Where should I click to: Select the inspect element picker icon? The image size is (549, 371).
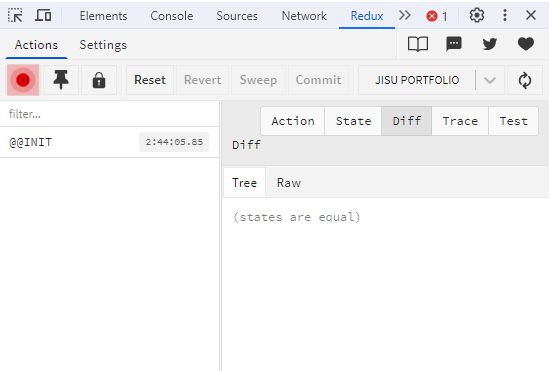(15, 15)
